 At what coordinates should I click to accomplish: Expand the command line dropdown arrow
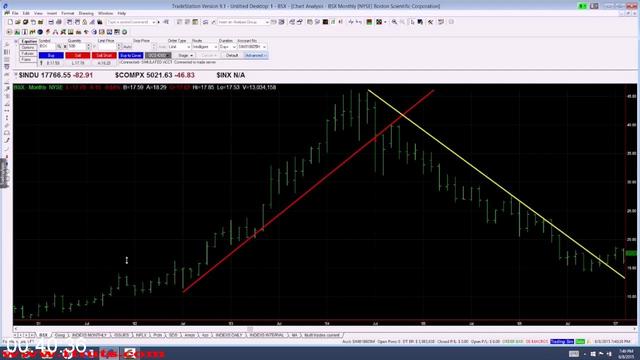(x=154, y=22)
